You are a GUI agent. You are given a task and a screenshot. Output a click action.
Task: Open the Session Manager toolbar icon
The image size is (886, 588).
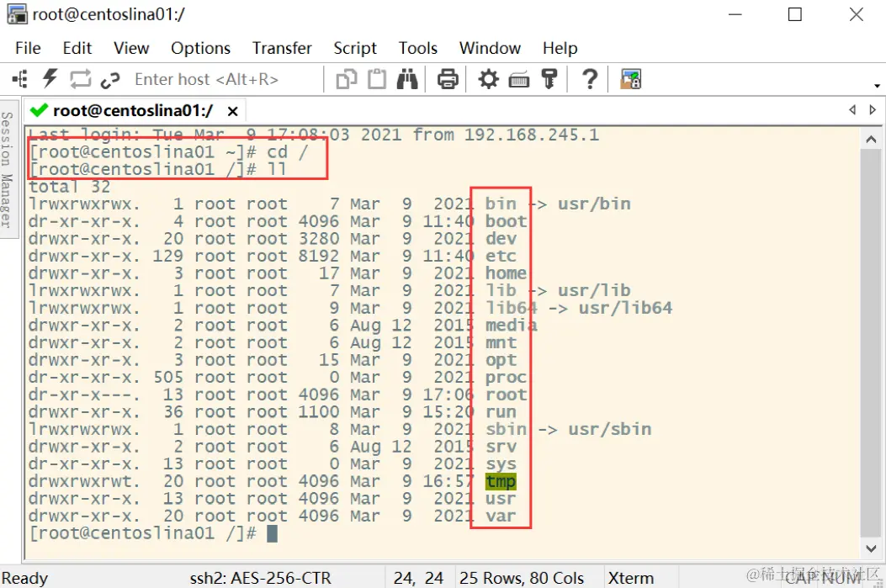[x=20, y=79]
